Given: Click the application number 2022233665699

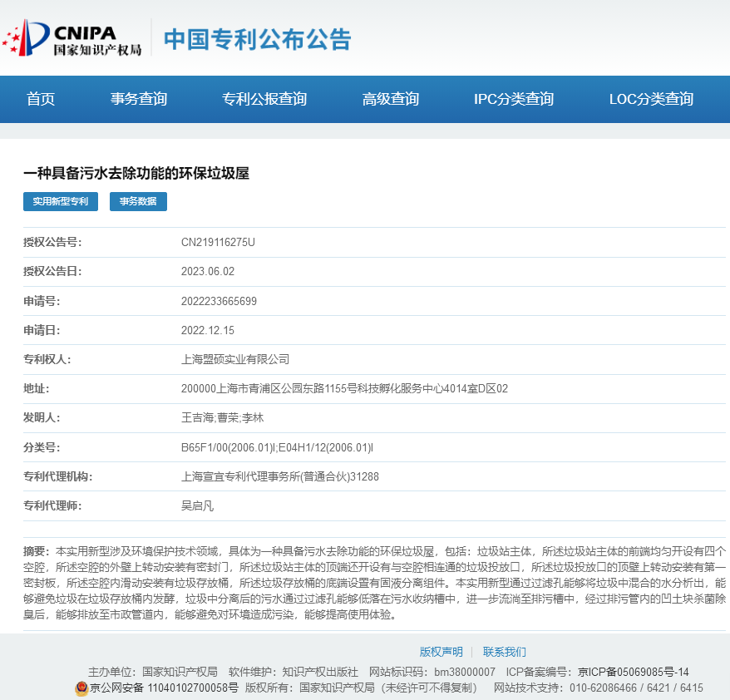Looking at the screenshot, I should pyautogui.click(x=219, y=301).
